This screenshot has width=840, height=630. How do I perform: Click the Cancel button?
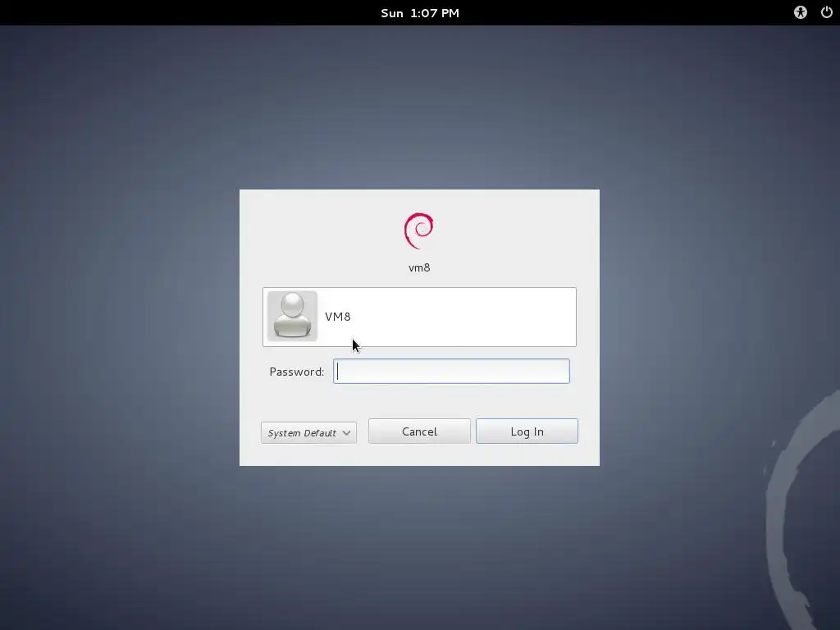[419, 431]
